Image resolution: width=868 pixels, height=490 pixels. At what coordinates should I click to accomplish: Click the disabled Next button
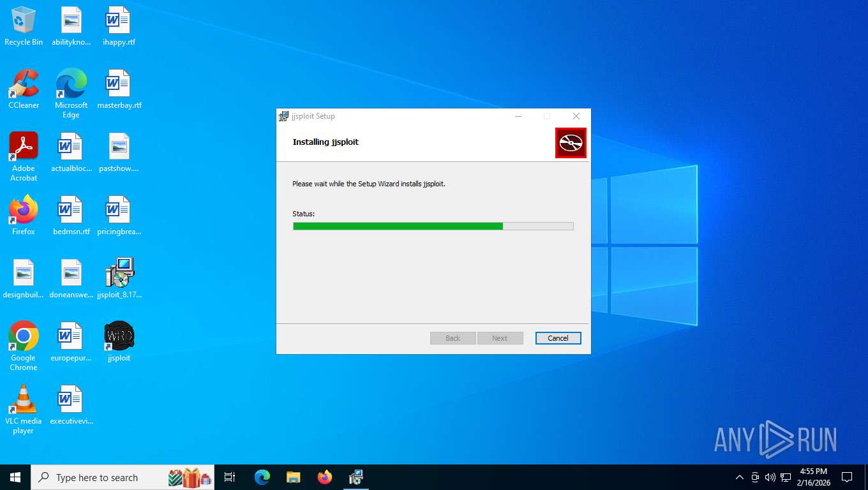pos(500,338)
